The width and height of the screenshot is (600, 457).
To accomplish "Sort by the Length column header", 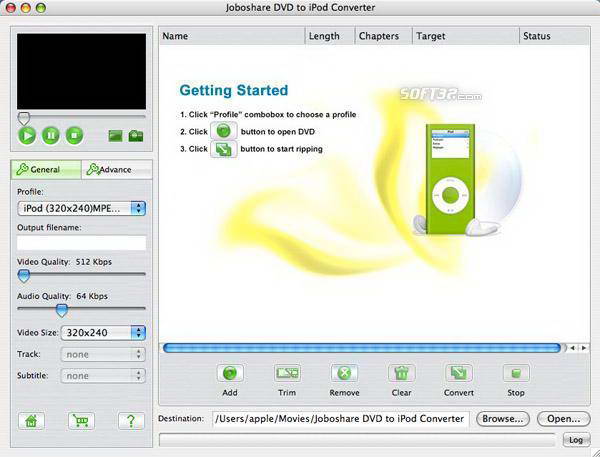I will tap(330, 36).
